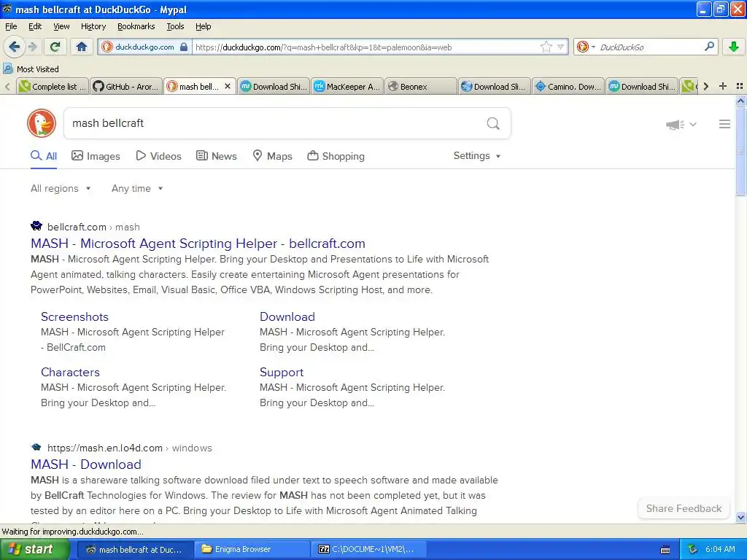Click the DuckDuckGo duck logo
This screenshot has height=560, width=747.
42,123
